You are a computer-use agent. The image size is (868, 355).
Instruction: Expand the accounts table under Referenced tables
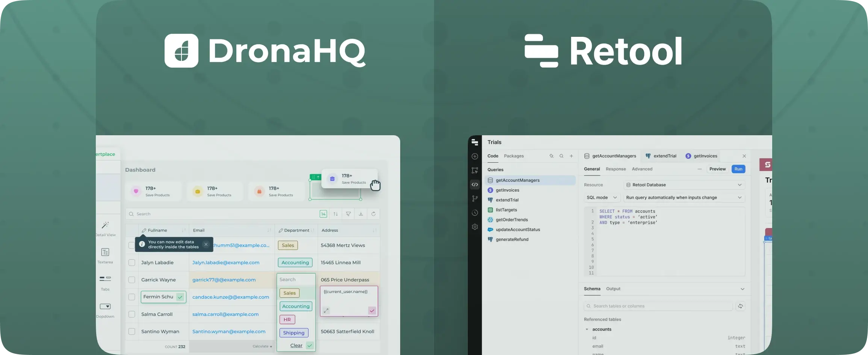point(587,329)
